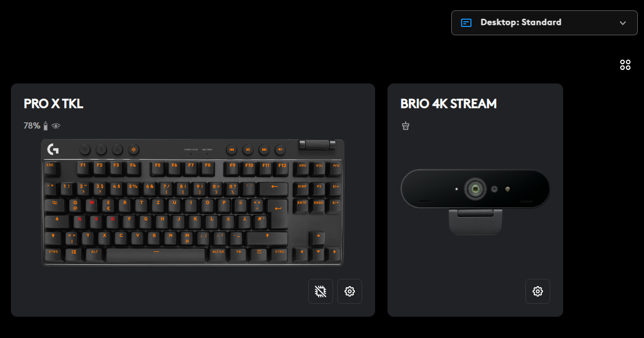Select the BRIO 4K STREAM device title
644x338 pixels.
point(449,104)
